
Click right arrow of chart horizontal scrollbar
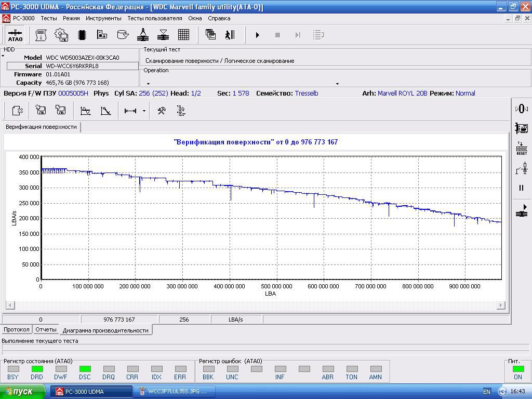click(x=501, y=305)
